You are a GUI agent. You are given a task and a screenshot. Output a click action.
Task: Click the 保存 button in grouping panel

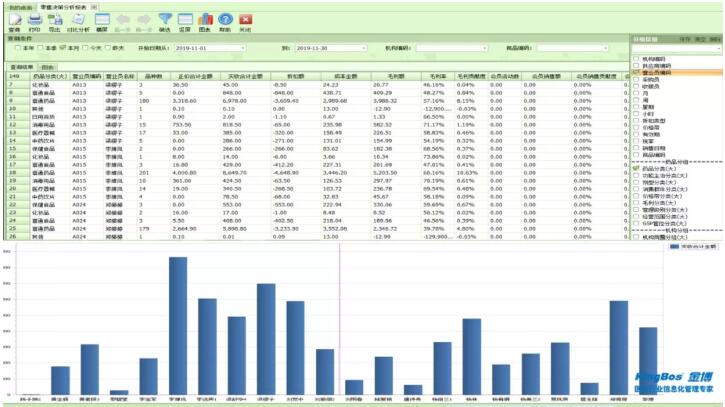coord(686,39)
